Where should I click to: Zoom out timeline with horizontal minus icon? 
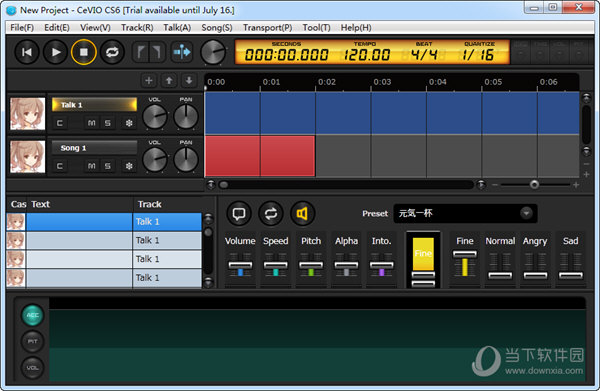point(495,185)
